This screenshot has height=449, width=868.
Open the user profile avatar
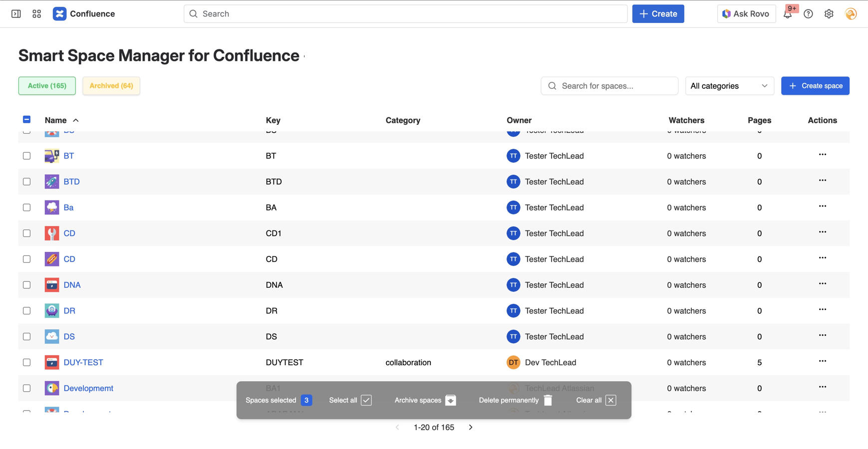pos(851,14)
